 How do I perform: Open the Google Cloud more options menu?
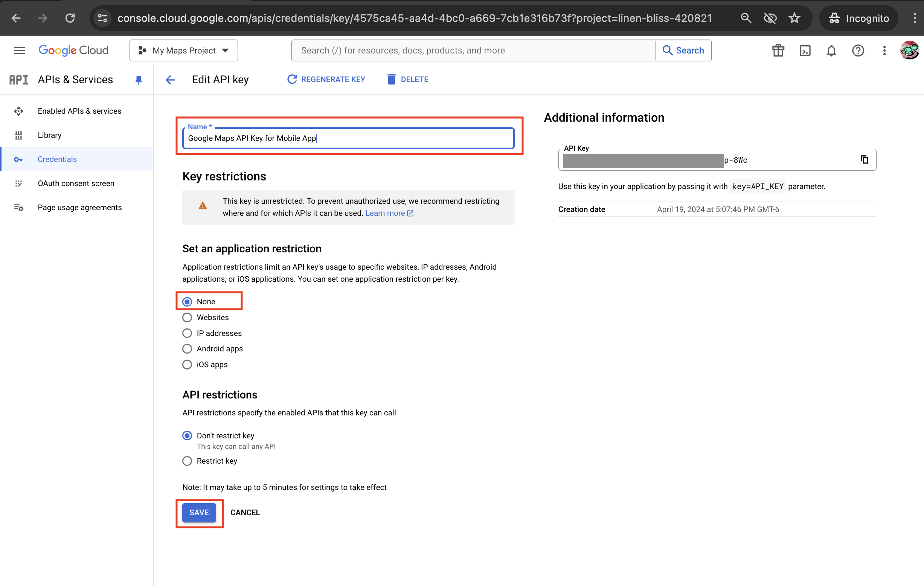coord(884,50)
